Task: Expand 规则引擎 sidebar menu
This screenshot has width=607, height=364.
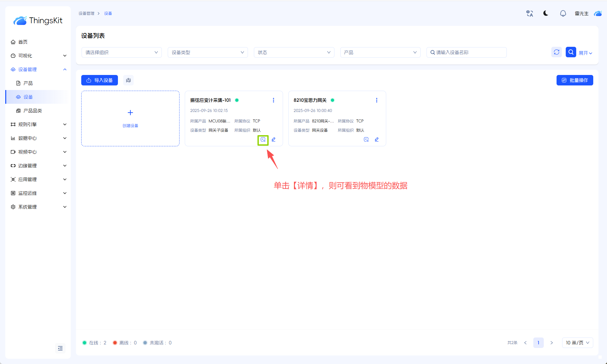Action: 38,124
